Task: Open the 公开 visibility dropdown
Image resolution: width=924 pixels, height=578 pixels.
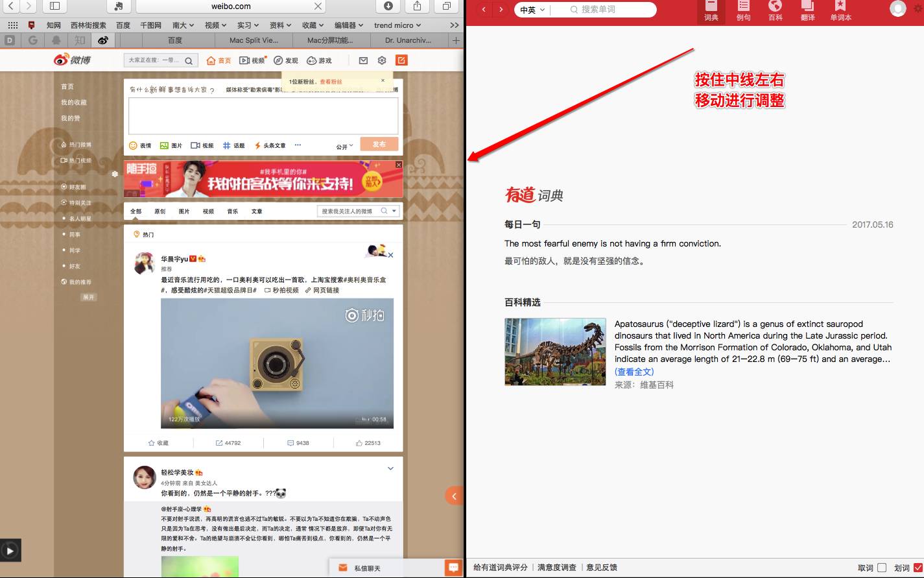Action: (344, 147)
